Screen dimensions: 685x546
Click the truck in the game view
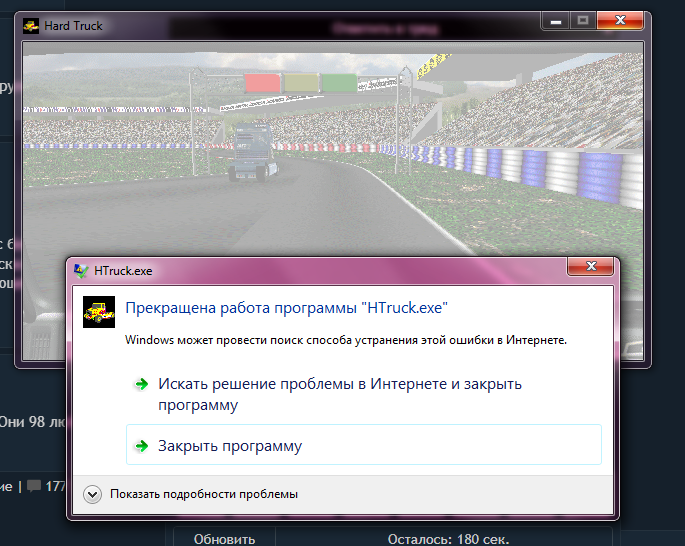pos(253,152)
